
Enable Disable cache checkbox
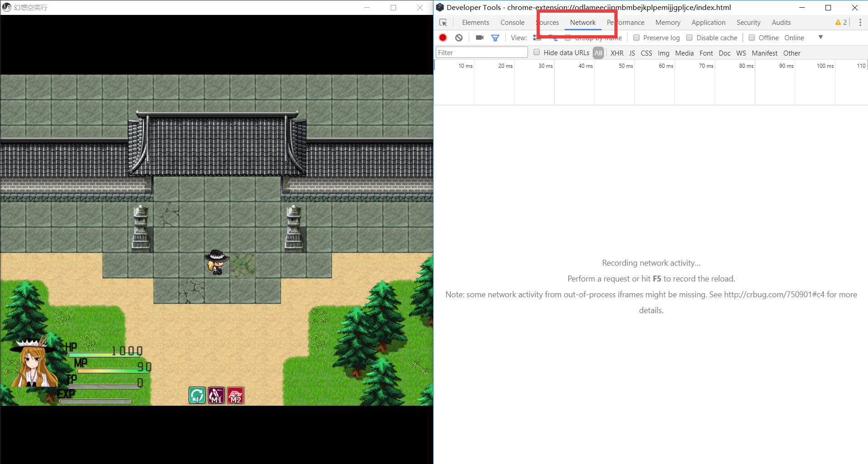pos(689,37)
